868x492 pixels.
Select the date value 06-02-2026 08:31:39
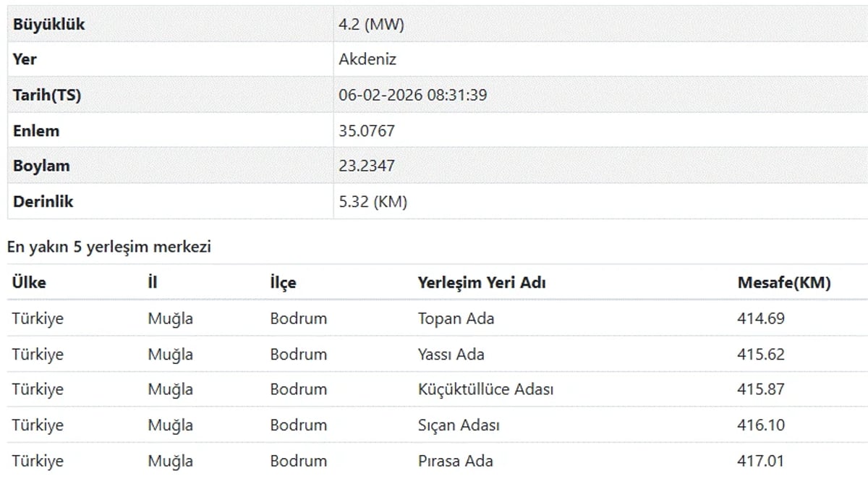tap(412, 96)
